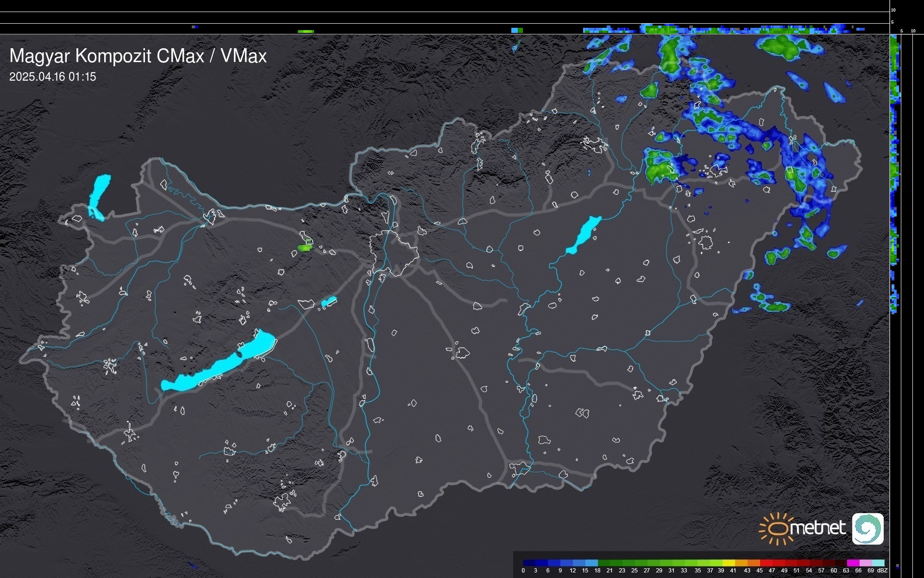This screenshot has width=924, height=578.
Task: Click the 2025.04.16 01:15 timestamp
Action: [52, 77]
